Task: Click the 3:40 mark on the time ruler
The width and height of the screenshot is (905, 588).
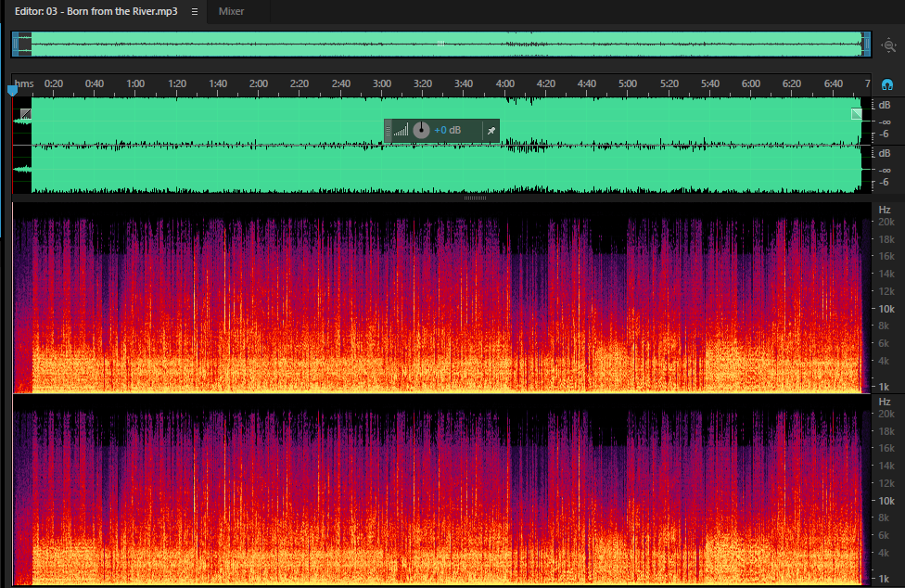Action: click(464, 83)
